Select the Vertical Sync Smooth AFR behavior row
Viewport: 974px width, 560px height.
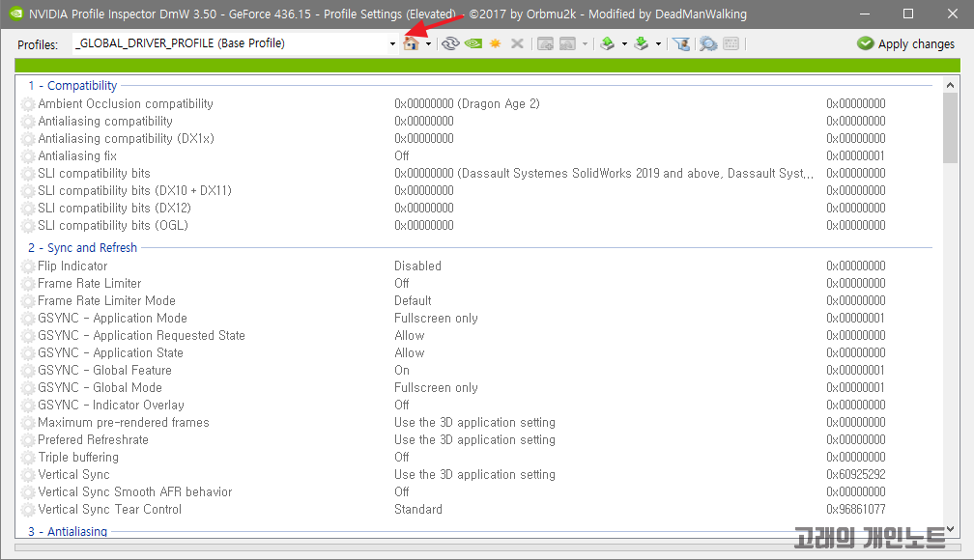click(477, 491)
